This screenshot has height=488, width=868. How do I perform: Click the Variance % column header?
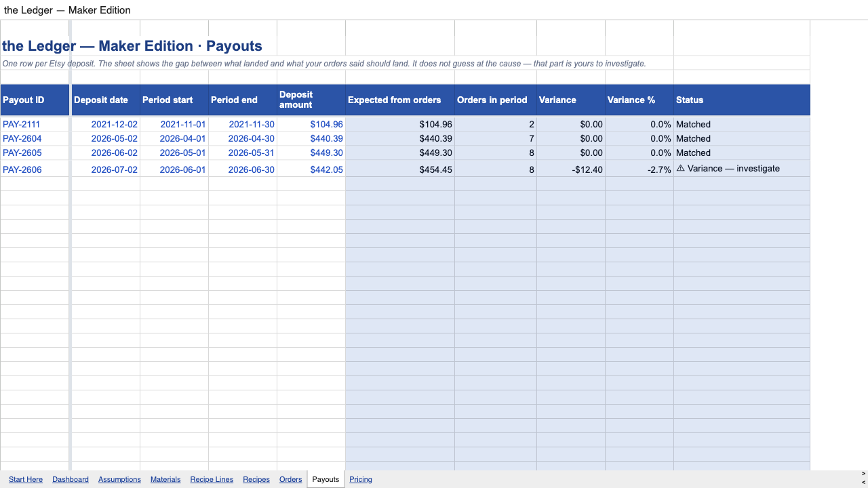(x=639, y=100)
